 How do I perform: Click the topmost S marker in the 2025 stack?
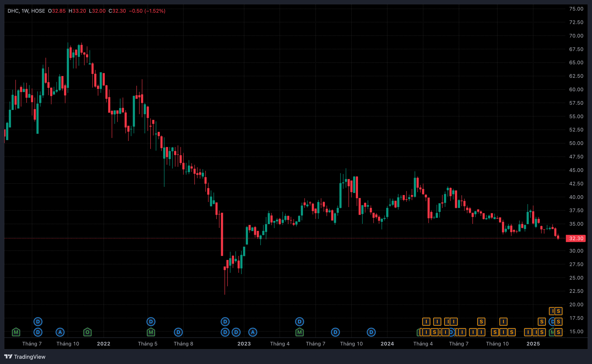(558, 311)
